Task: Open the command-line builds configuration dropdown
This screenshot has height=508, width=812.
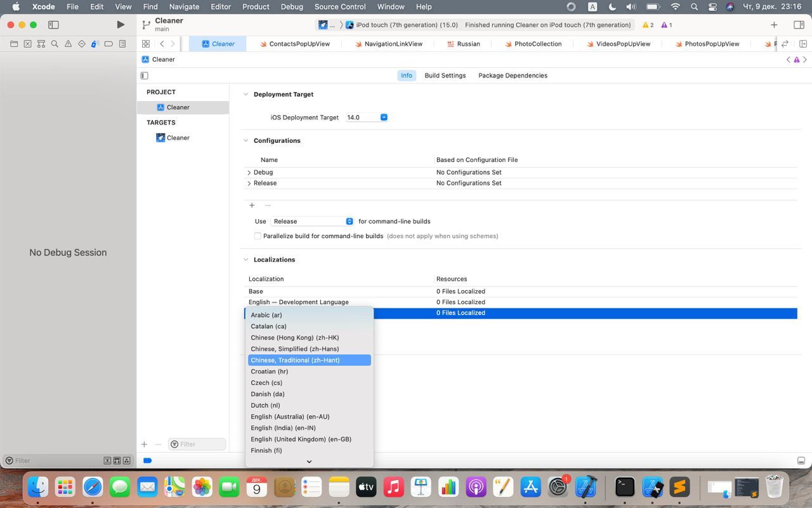Action: pyautogui.click(x=312, y=222)
